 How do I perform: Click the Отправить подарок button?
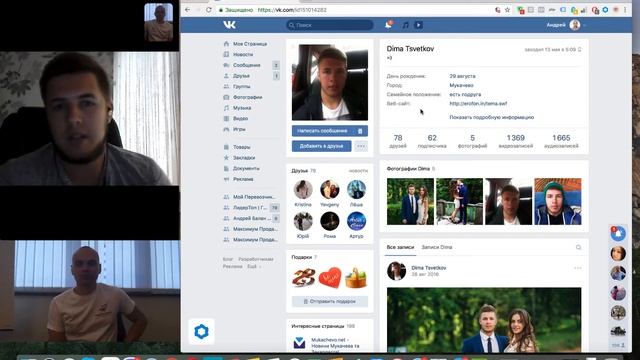point(330,302)
